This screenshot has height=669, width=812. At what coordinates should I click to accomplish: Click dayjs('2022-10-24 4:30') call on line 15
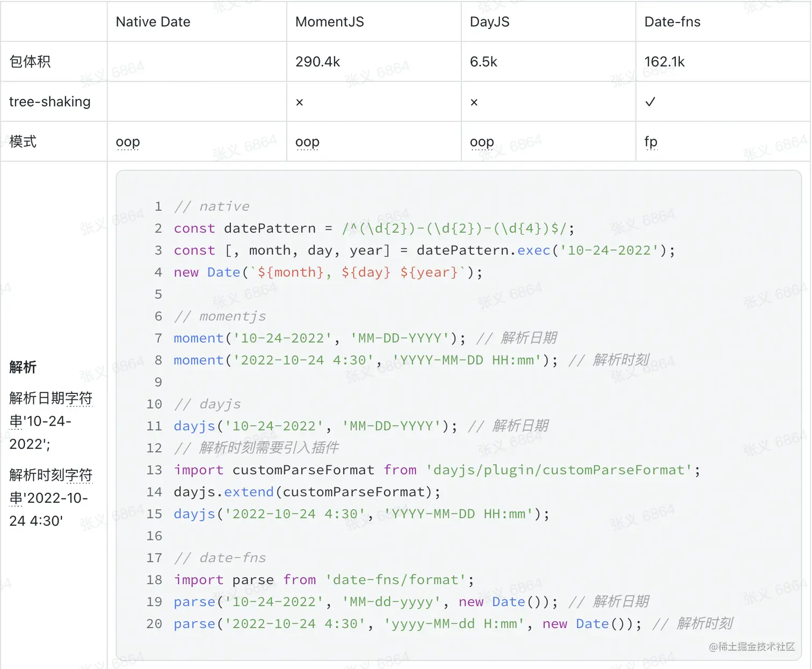coord(361,514)
